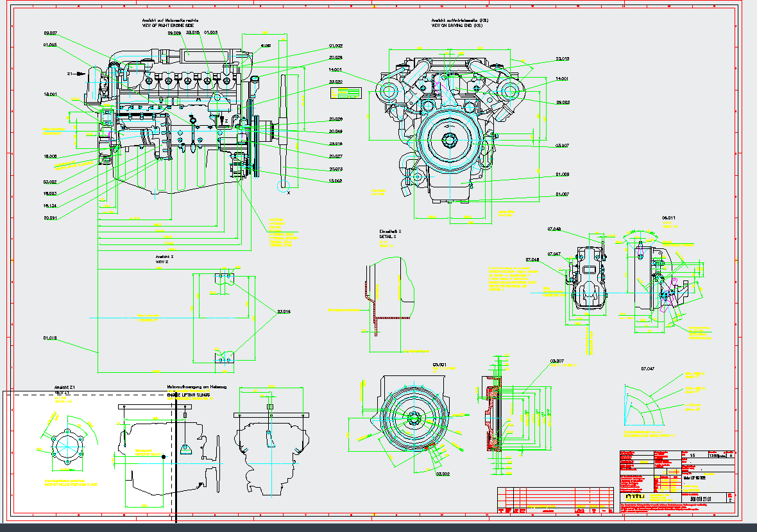Click part callout 09.002
The image size is (757, 532).
[x=563, y=102]
